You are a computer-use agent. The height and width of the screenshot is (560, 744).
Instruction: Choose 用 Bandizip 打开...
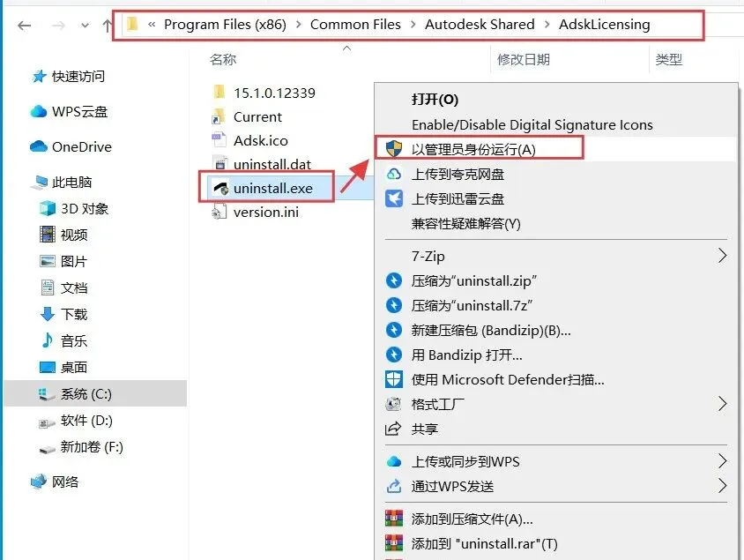(467, 355)
